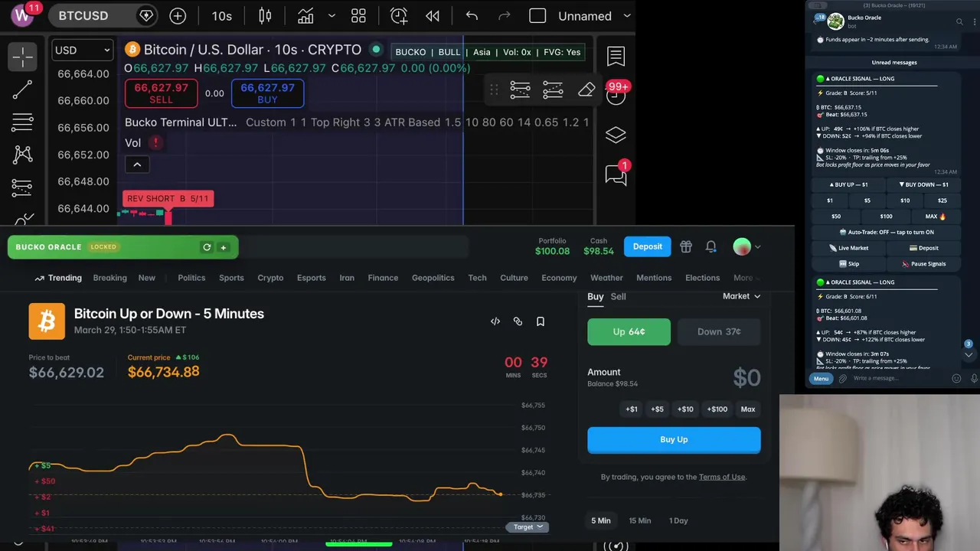This screenshot has height=551, width=980.
Task: Click the $0 amount input field
Action: pos(746,377)
